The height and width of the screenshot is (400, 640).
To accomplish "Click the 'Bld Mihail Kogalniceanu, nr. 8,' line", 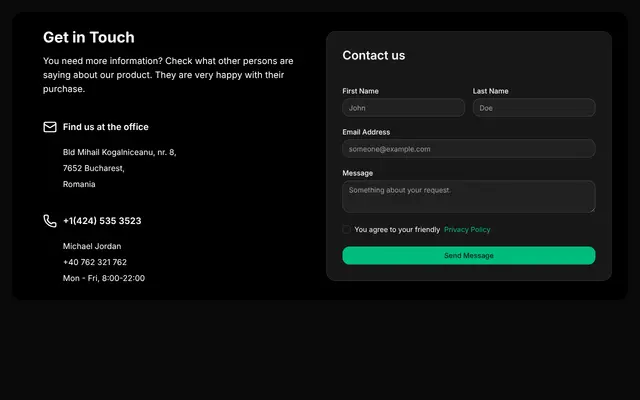I will (x=120, y=152).
